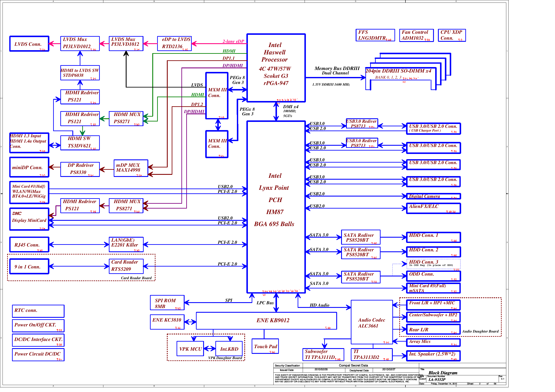Click SPI ROM 8MB block
This screenshot has height=392, width=555.
tap(167, 303)
